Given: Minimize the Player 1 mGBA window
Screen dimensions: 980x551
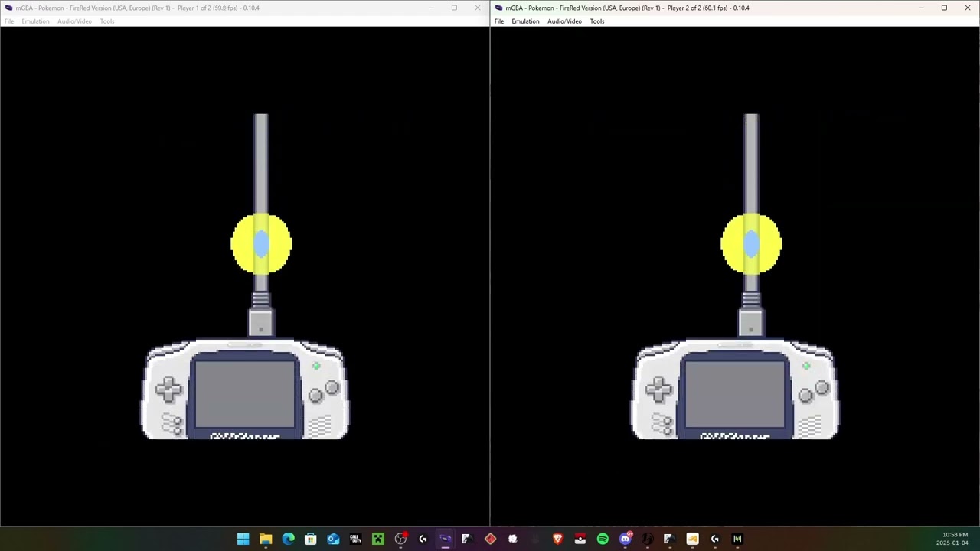Looking at the screenshot, I should coord(431,8).
